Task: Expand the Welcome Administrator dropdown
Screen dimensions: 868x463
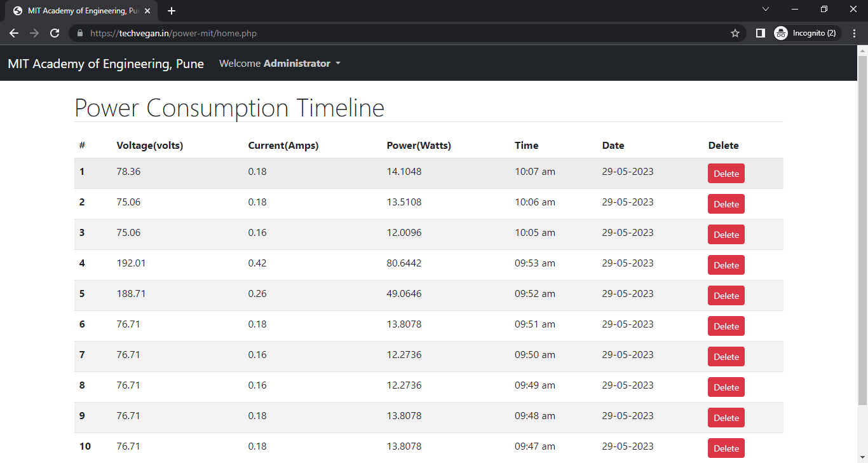Action: pyautogui.click(x=280, y=64)
